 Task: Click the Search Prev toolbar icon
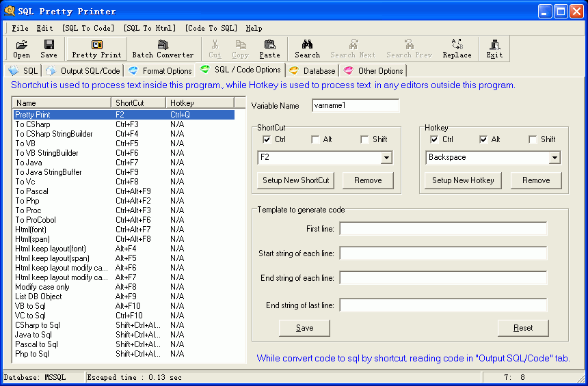409,49
